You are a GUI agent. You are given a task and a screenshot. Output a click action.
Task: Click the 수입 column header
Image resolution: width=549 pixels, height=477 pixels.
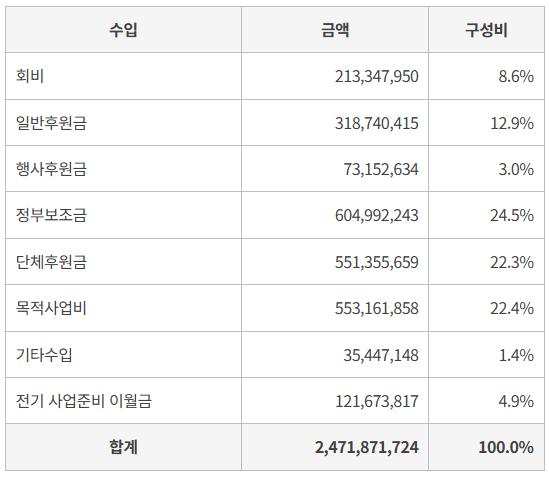[x=123, y=30]
